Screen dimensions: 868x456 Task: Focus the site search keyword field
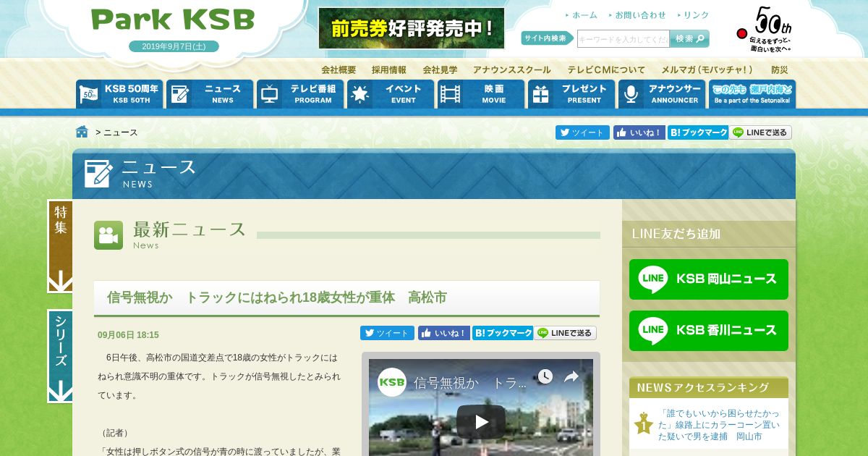[x=623, y=39]
